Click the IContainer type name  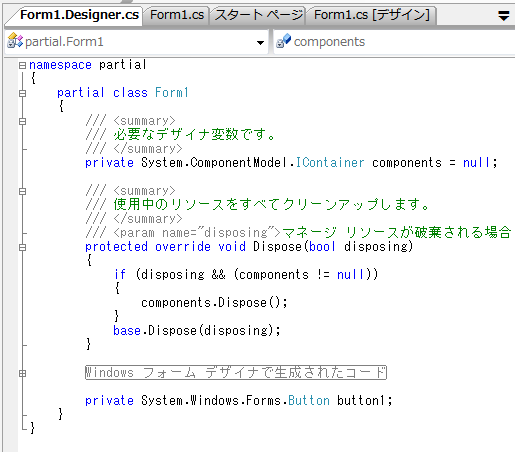click(330, 163)
